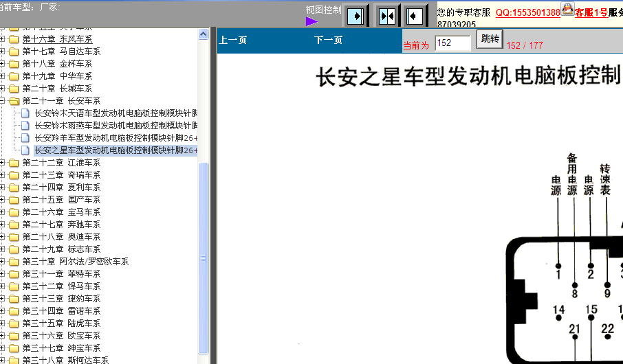Click the document icon beside 长安铃木雨燕车型
This screenshot has width=623, height=364.
(x=25, y=126)
